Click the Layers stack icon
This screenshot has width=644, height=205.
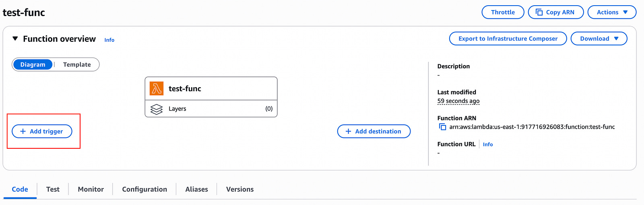click(x=157, y=109)
